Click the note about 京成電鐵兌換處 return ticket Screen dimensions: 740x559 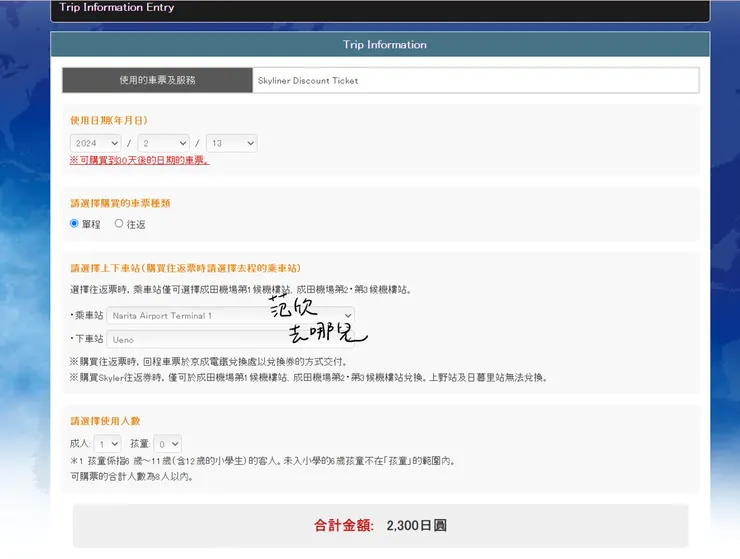click(209, 362)
